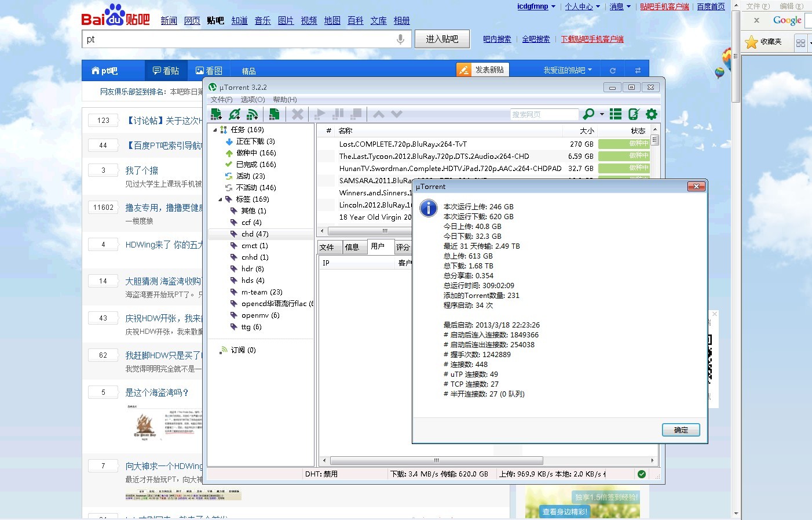Screen dimensions: 812x520
Task: Click the Move Up Queue arrow
Action: click(379, 114)
